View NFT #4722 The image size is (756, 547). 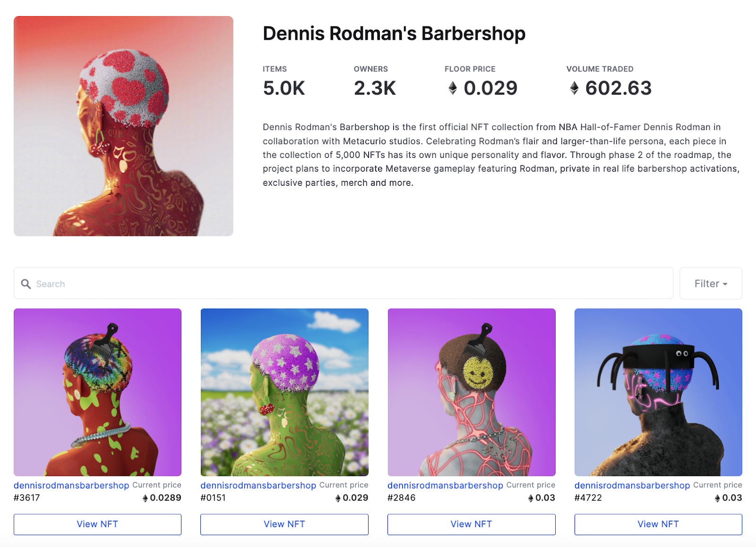[x=658, y=524]
